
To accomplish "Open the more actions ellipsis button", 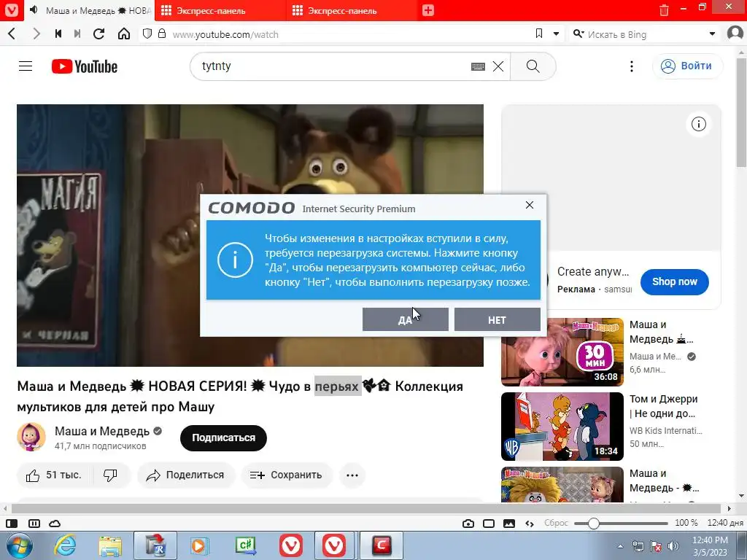I will click(x=352, y=475).
